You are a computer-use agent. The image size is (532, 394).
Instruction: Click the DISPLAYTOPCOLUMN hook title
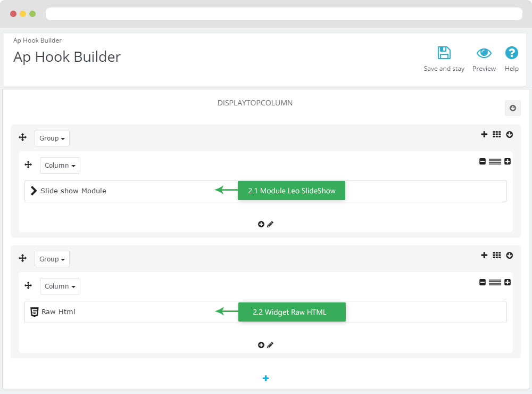coord(255,103)
